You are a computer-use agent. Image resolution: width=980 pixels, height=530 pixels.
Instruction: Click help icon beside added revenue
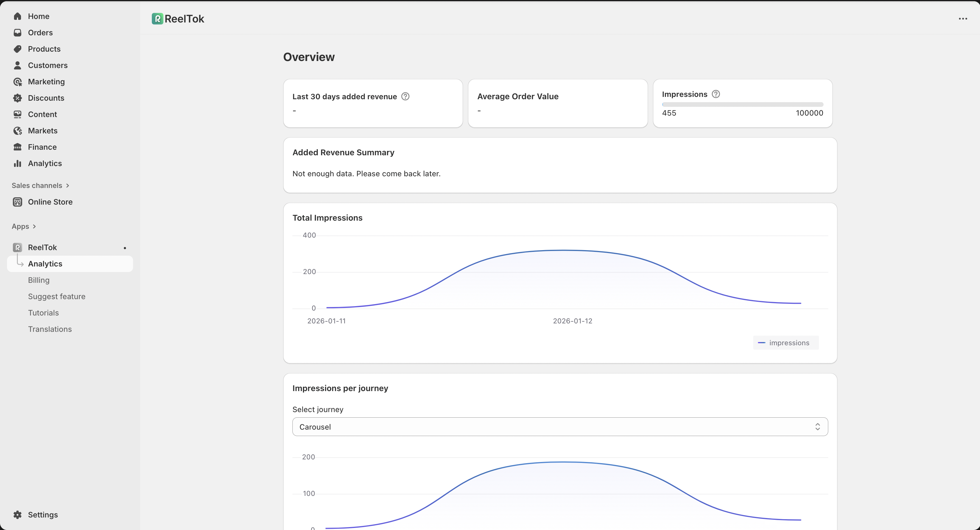(x=406, y=97)
